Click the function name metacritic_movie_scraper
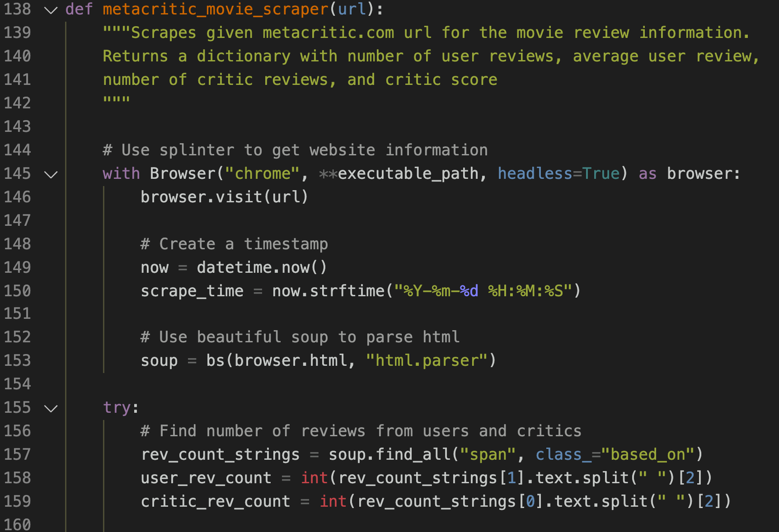 216,9
